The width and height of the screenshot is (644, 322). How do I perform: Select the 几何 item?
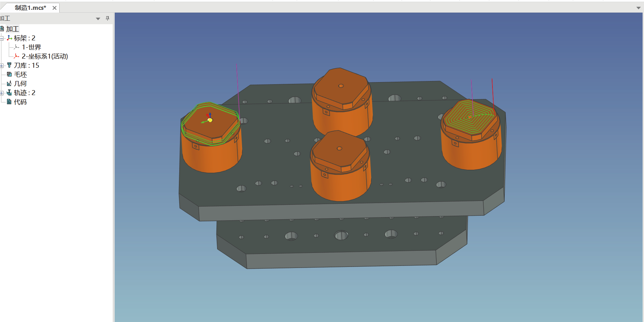[x=20, y=83]
